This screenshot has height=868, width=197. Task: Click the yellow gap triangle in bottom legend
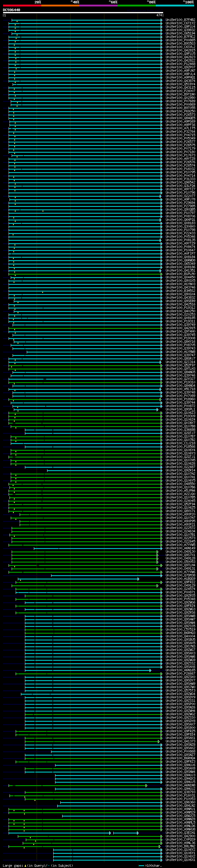click(x=25, y=865)
